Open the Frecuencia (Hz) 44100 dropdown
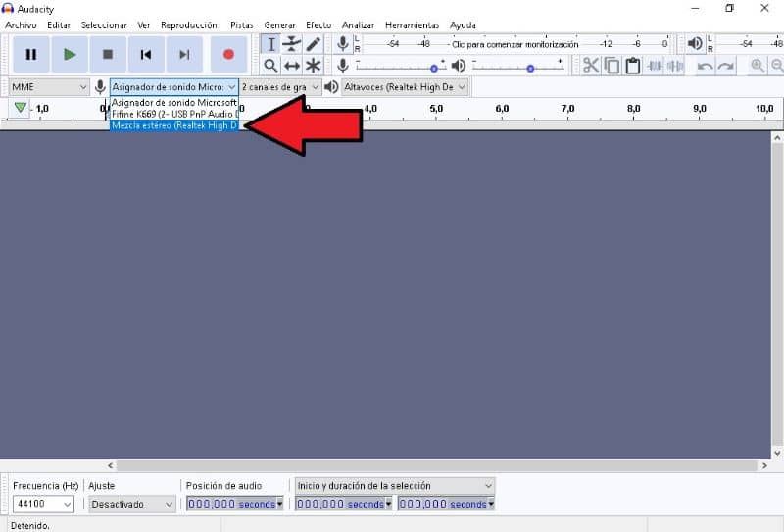The image size is (784, 532). 43,504
